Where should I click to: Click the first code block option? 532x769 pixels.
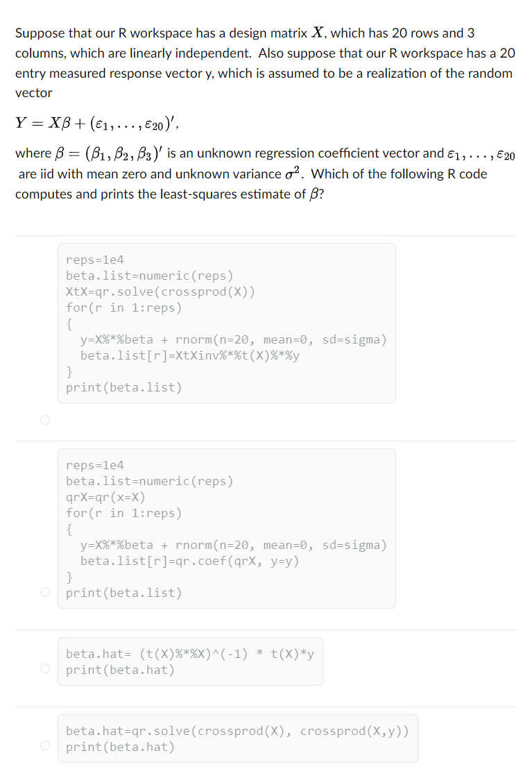[226, 323]
